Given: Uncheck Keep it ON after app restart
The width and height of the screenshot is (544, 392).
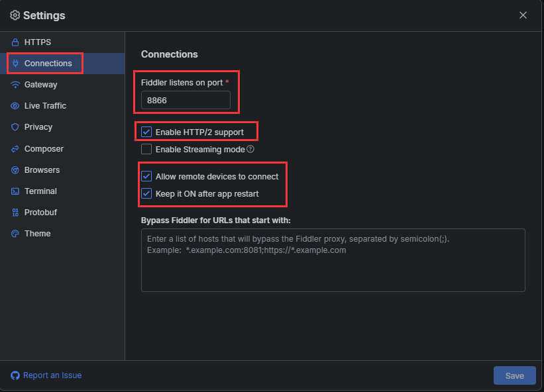Looking at the screenshot, I should tap(146, 193).
